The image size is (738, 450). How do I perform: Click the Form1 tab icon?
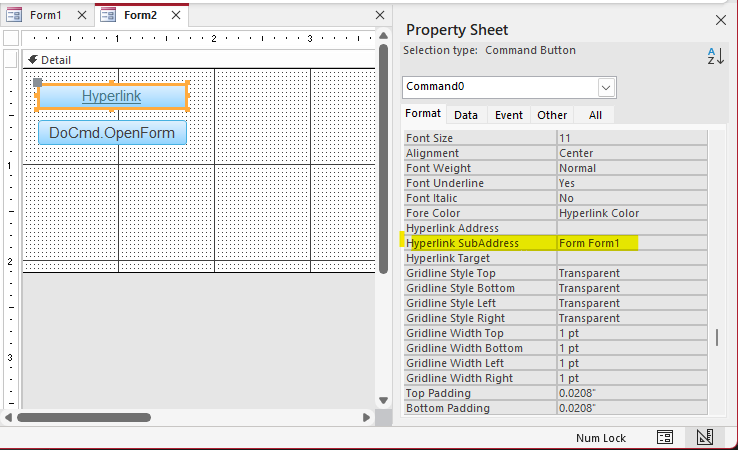[14, 15]
